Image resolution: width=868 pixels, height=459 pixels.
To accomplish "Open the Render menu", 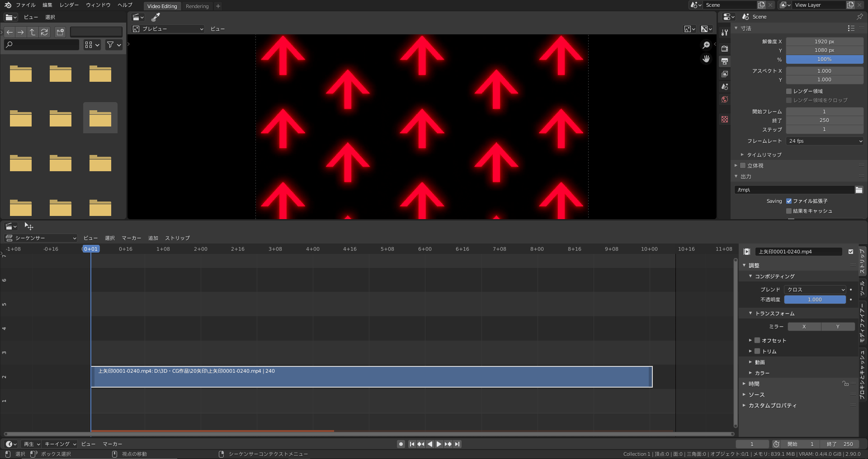I will click(x=69, y=5).
